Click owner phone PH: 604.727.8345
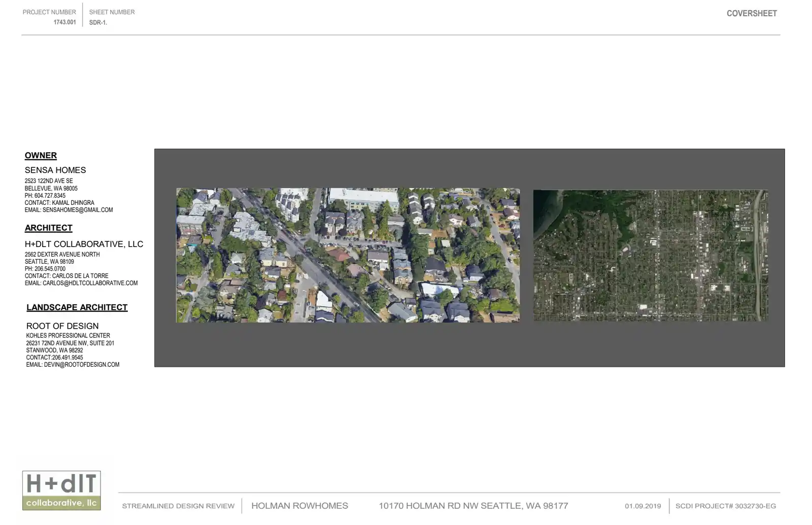Viewport: 812px width, 525px height. coord(45,196)
